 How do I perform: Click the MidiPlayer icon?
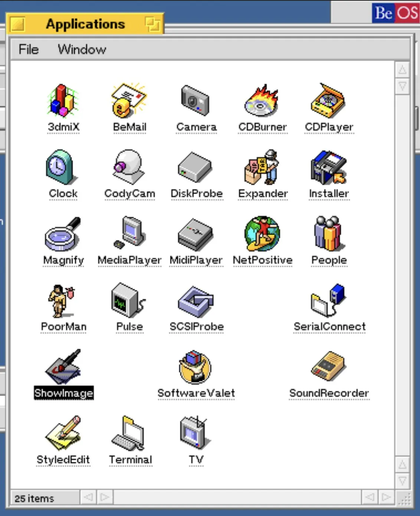196,234
